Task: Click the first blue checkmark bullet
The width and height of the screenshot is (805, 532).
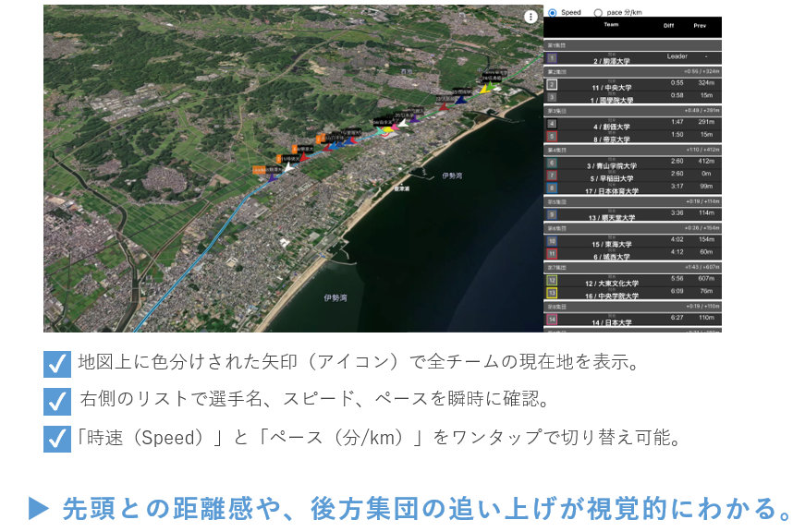Action: [x=57, y=363]
